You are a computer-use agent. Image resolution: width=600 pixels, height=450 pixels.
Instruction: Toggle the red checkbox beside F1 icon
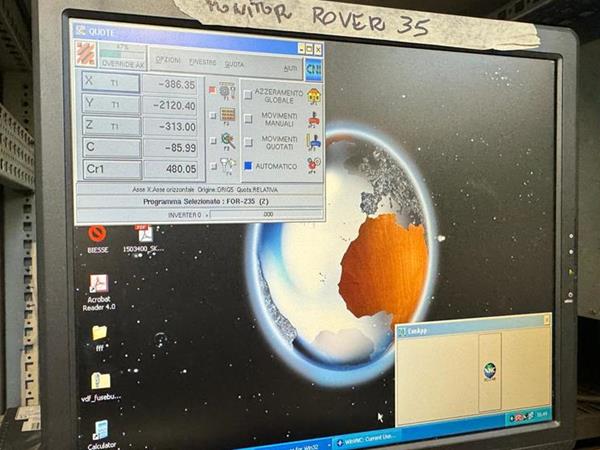click(212, 90)
